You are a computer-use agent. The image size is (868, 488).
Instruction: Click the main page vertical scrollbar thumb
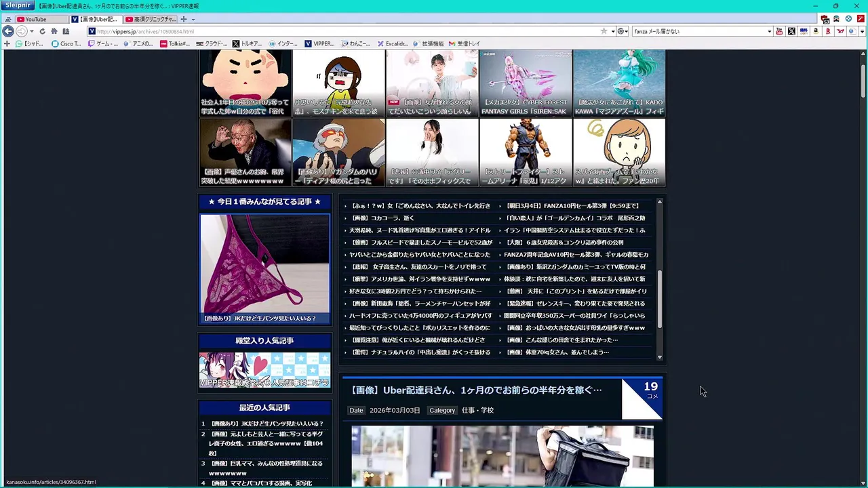click(x=863, y=81)
